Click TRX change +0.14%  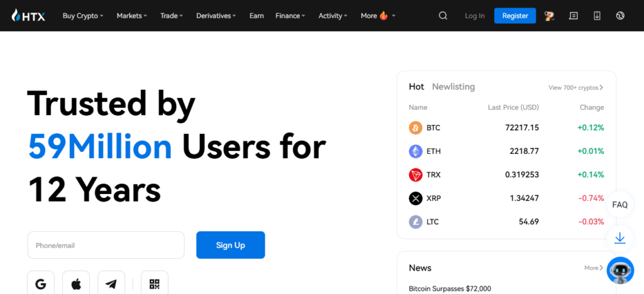coord(591,175)
